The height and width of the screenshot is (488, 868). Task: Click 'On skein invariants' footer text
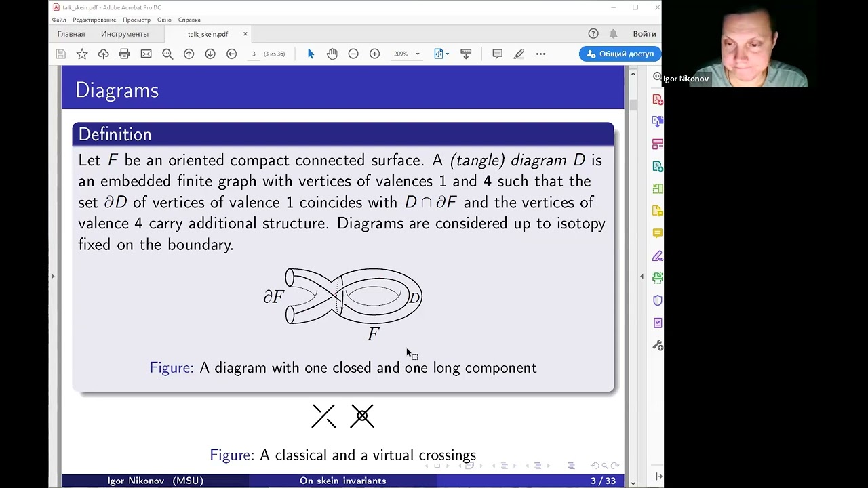pyautogui.click(x=343, y=481)
